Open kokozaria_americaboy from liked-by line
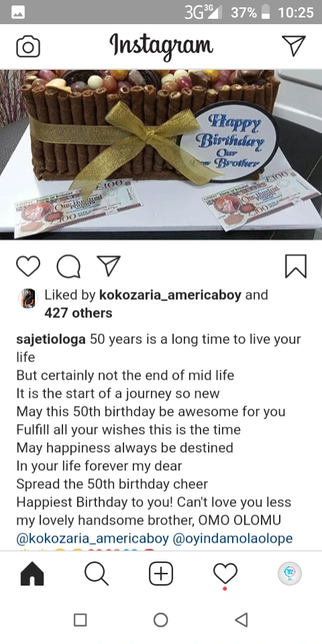322x644 pixels. 170,295
